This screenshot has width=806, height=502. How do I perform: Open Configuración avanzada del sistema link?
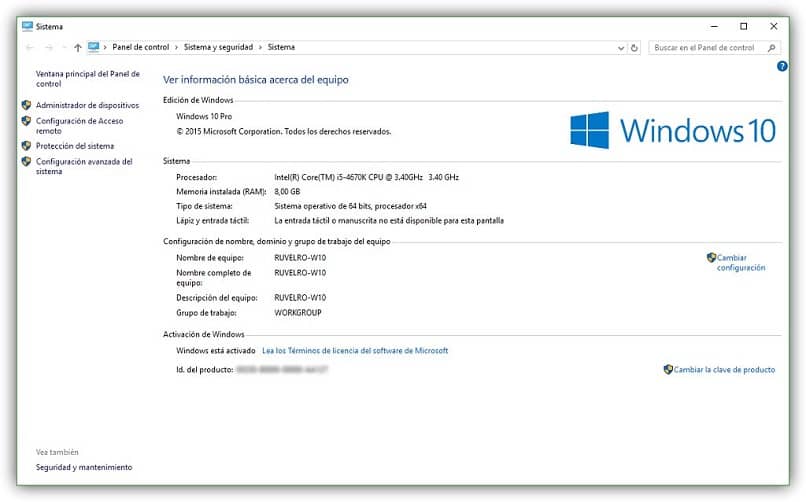pyautogui.click(x=84, y=166)
